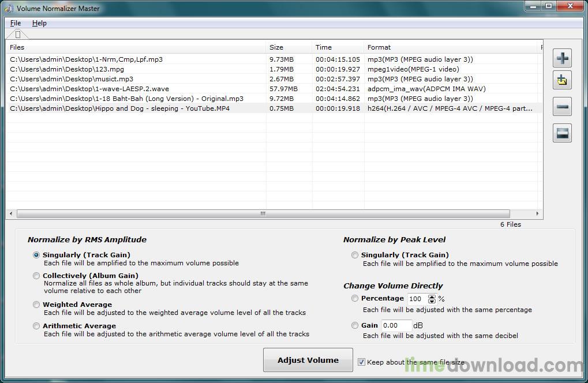Enable the Percentage volume option
The width and height of the screenshot is (588, 383).
click(x=355, y=298)
